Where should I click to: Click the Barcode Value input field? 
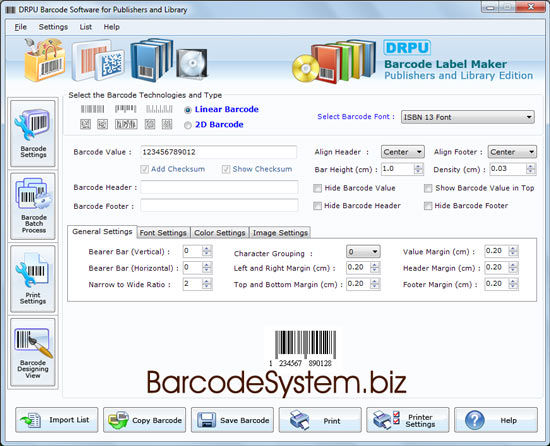tap(219, 152)
